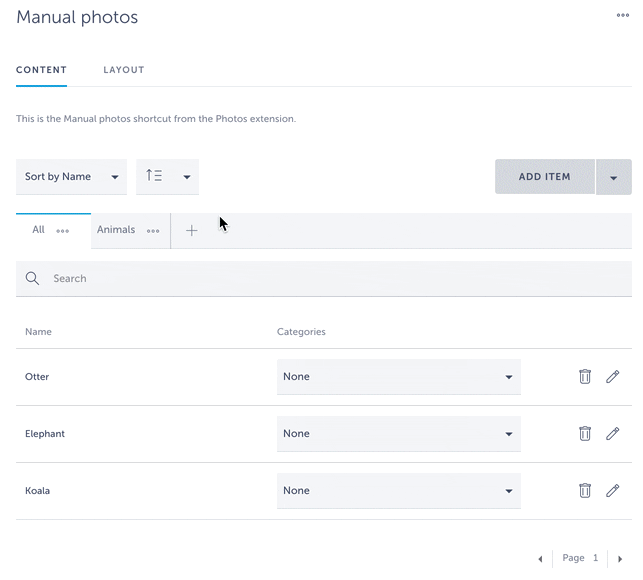Expand the Koala Categories dropdown
The width and height of the screenshot is (643, 580).
[398, 491]
